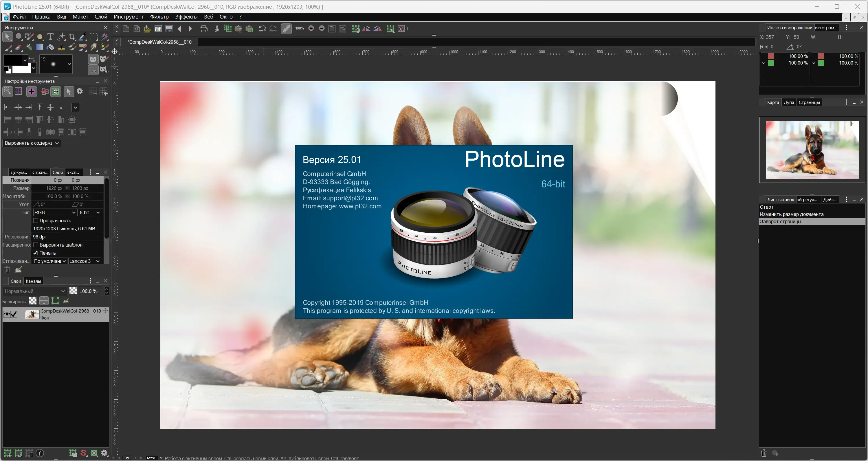Viewport: 868px width, 461px height.
Task: Select the Eraser tool
Action: [19, 47]
